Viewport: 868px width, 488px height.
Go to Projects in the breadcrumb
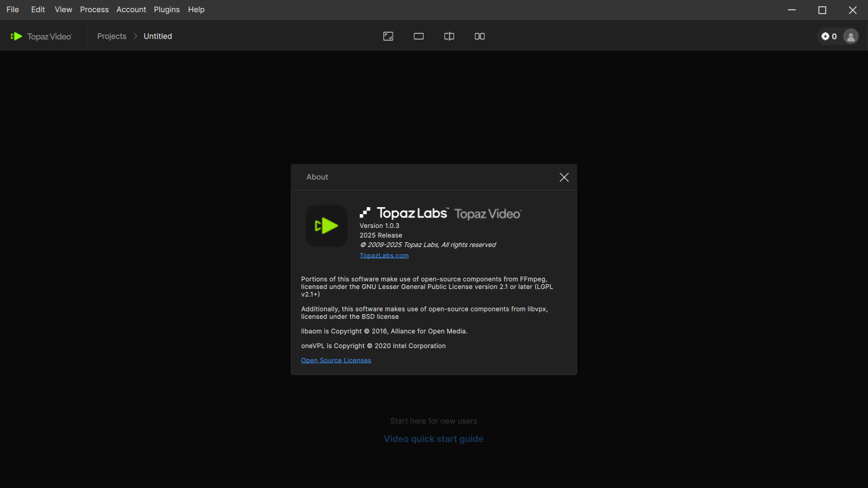(x=112, y=36)
